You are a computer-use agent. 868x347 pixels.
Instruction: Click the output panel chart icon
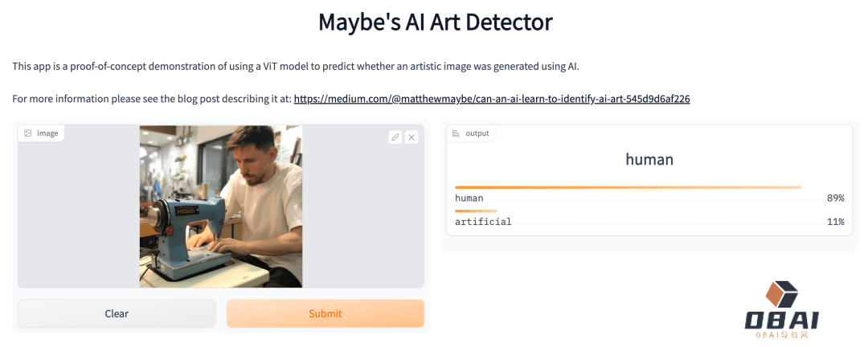pyautogui.click(x=457, y=133)
